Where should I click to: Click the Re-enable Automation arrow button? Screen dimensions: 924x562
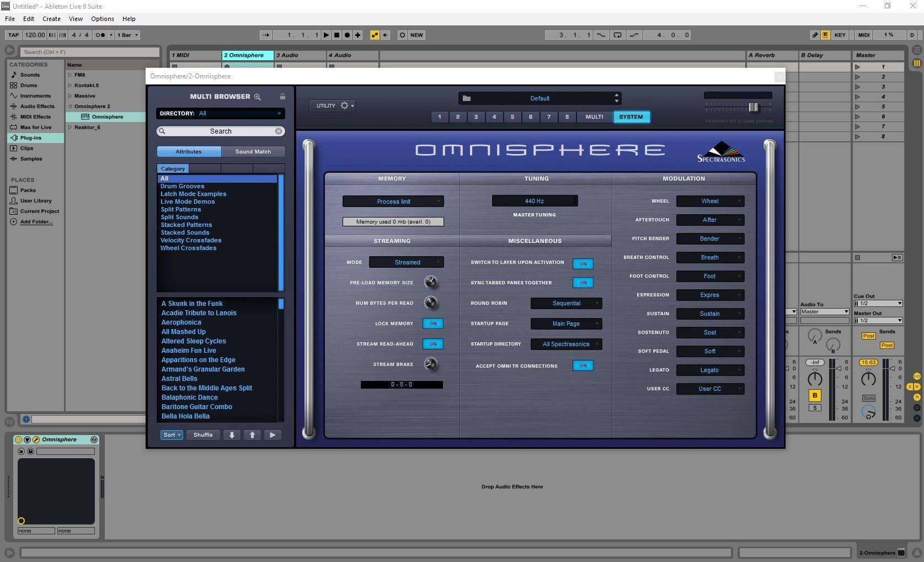(x=385, y=35)
